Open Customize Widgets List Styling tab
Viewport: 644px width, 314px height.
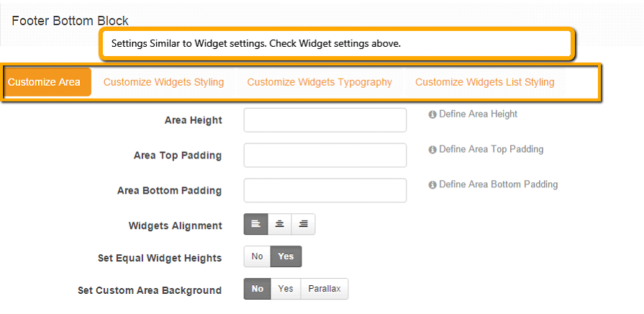pos(485,82)
